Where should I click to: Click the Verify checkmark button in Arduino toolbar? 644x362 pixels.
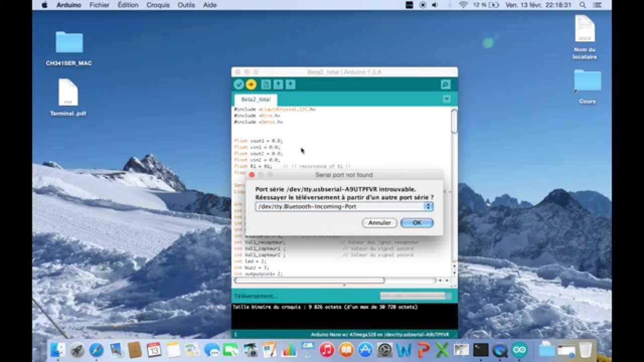(x=239, y=84)
